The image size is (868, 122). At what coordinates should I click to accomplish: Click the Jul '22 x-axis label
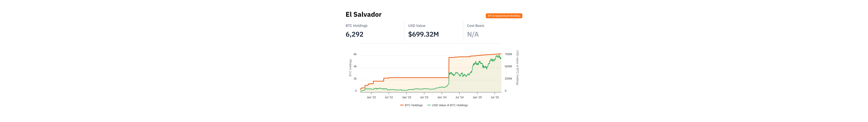click(x=389, y=97)
